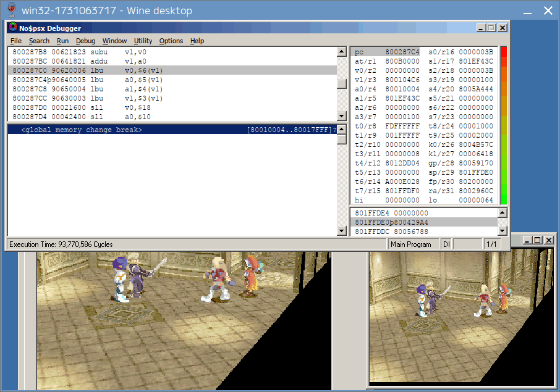The height and width of the screenshot is (392, 560).
Task: Click the a0/r4 register value 80010004
Action: (402, 89)
